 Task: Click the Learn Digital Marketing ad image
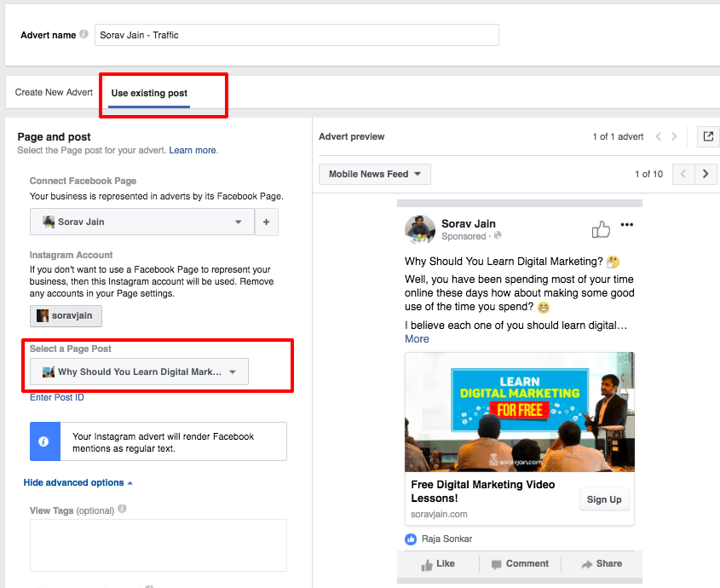pyautogui.click(x=520, y=412)
